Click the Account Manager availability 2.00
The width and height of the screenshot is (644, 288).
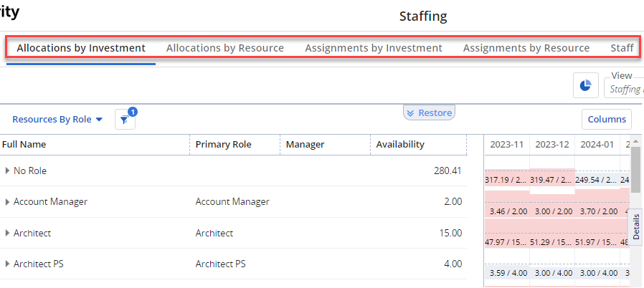tap(453, 202)
